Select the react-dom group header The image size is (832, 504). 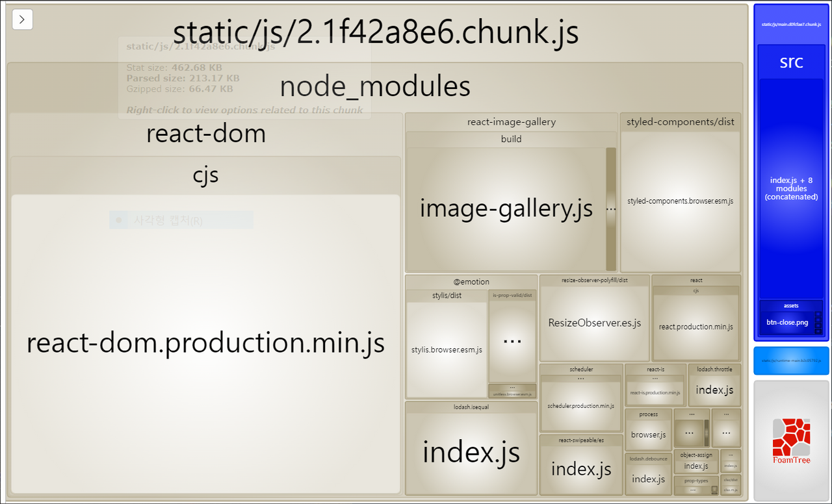(x=206, y=134)
